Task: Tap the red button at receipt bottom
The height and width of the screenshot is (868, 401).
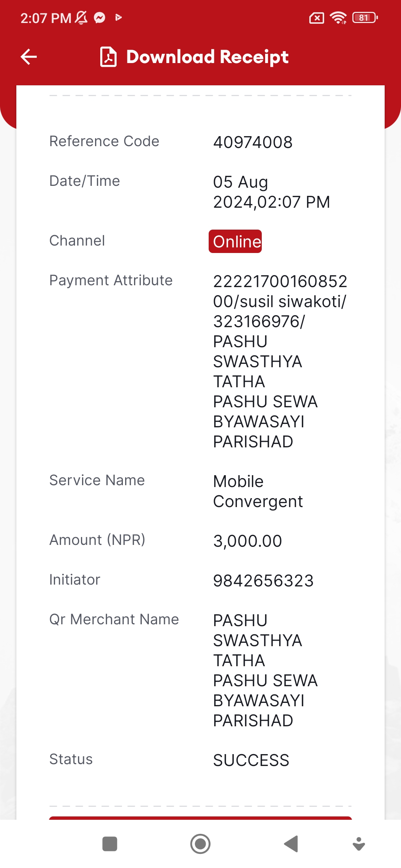Action: point(200,818)
